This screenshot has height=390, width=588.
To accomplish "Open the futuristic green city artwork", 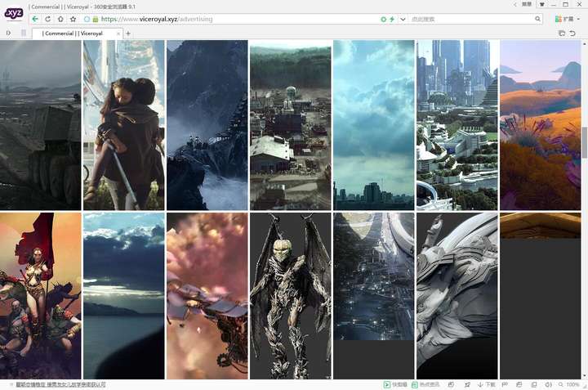I will (457, 125).
